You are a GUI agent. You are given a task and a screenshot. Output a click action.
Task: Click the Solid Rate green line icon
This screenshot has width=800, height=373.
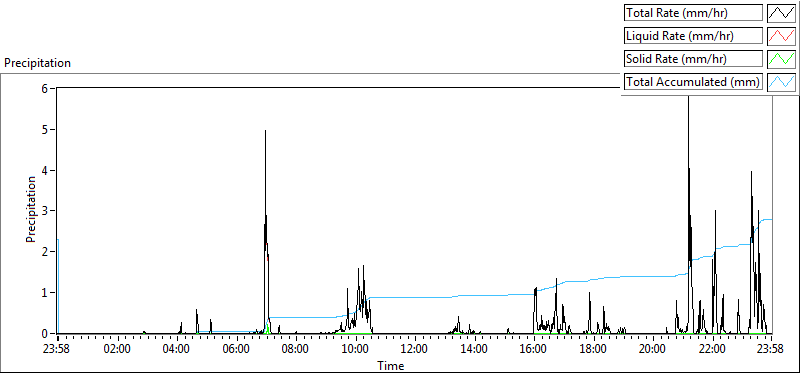(x=781, y=59)
